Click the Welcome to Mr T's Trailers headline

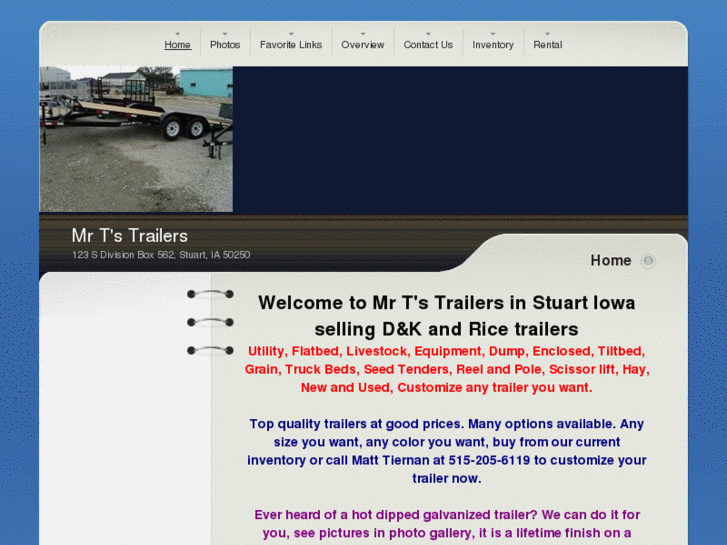(x=446, y=303)
